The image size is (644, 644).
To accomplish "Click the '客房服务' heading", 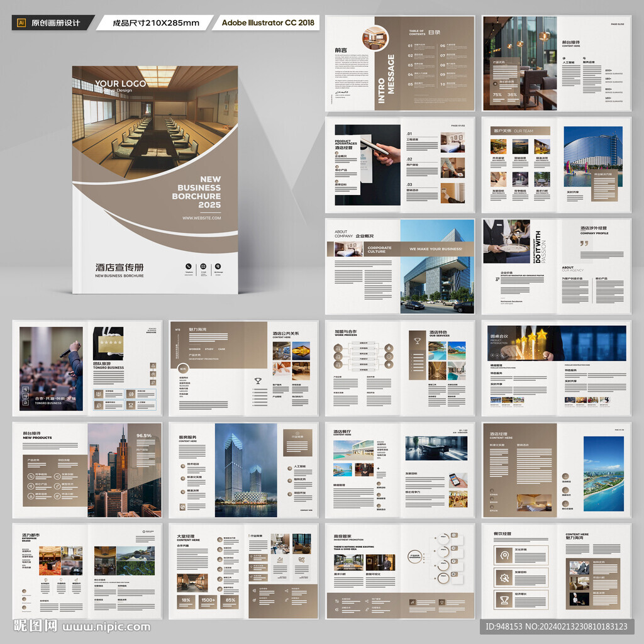I will tap(187, 438).
